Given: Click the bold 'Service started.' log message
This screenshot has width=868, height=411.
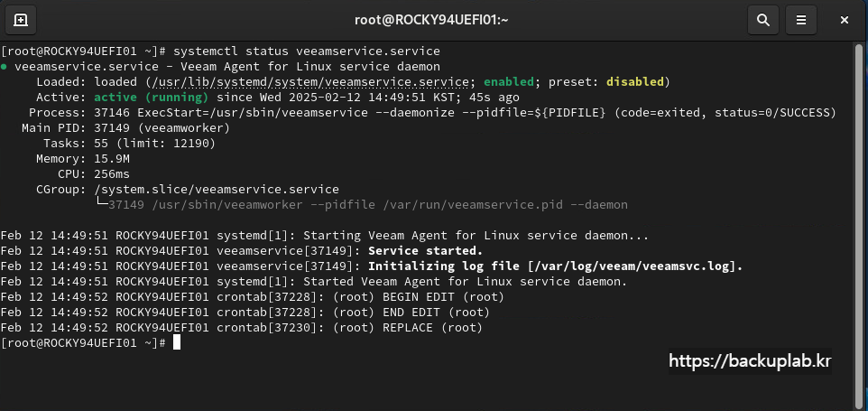Looking at the screenshot, I should coord(426,251).
